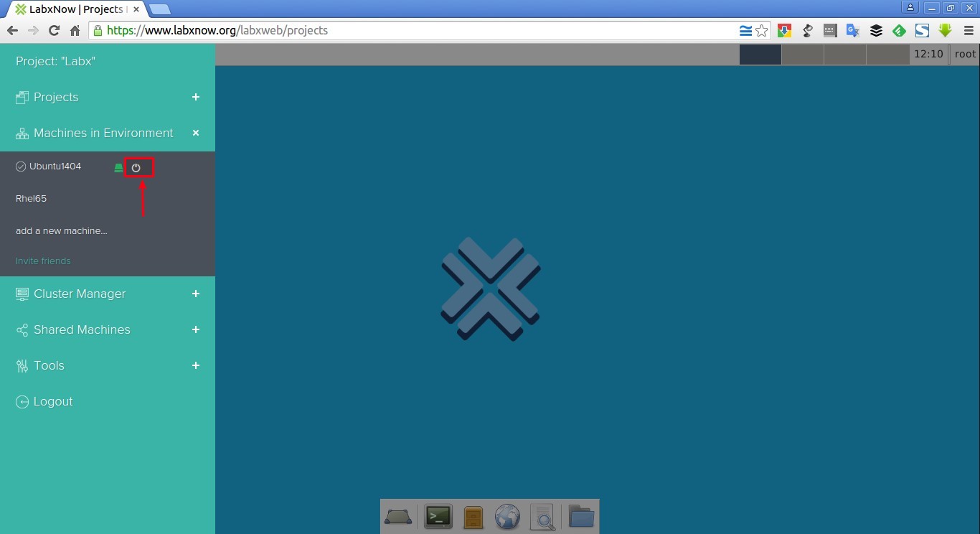This screenshot has height=534, width=980.
Task: Open the green Feedly extension icon
Action: 899,31
